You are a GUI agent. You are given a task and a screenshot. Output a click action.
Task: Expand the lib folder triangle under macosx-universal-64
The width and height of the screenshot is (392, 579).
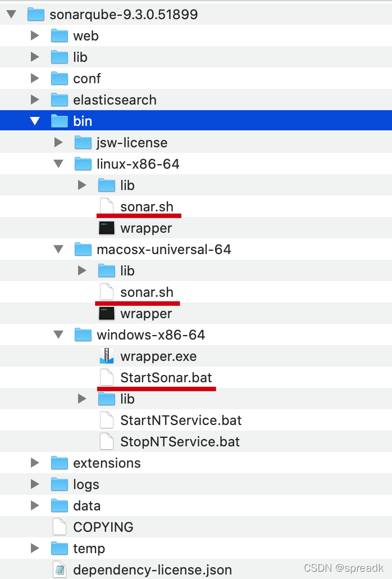82,270
